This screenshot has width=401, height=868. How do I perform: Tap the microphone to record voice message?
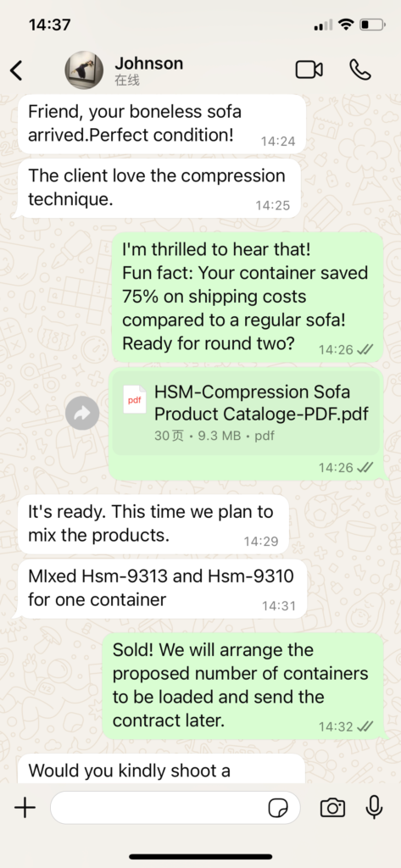click(x=375, y=808)
